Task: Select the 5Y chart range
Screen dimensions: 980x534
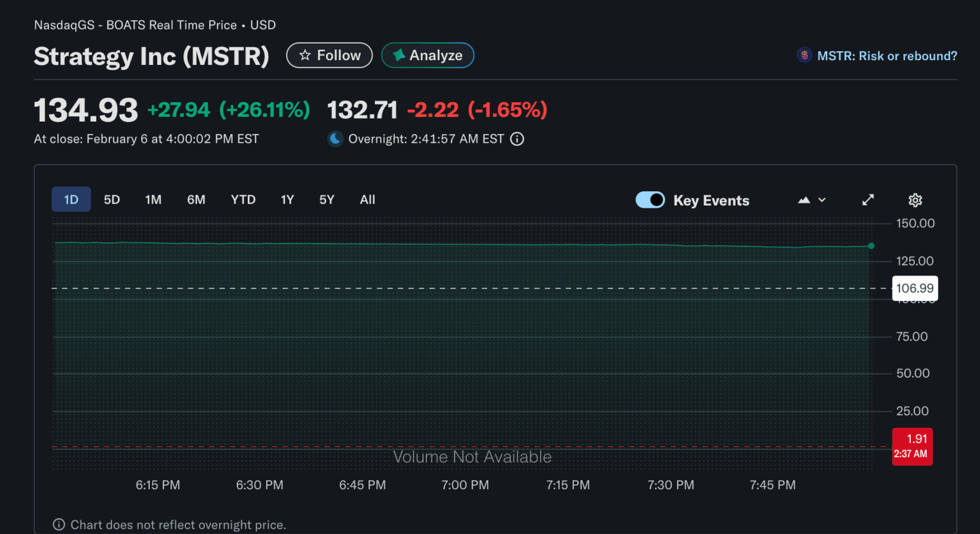Action: pyautogui.click(x=326, y=199)
